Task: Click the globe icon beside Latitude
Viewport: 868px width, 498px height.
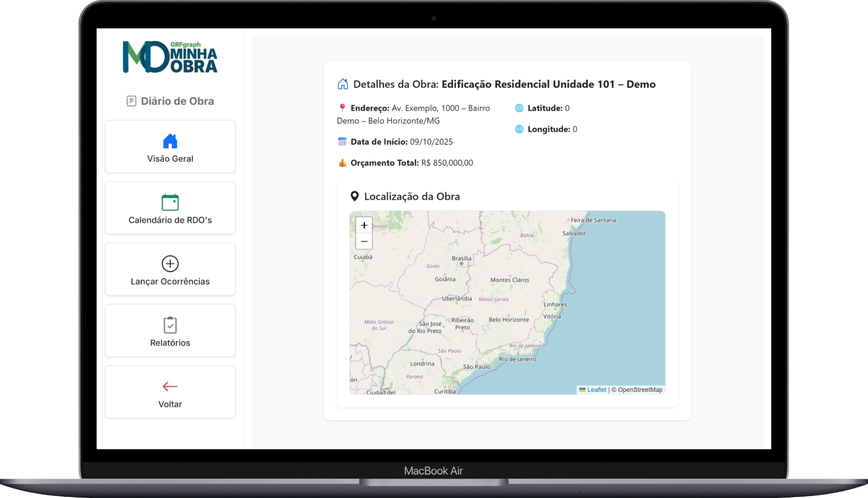Action: point(519,108)
